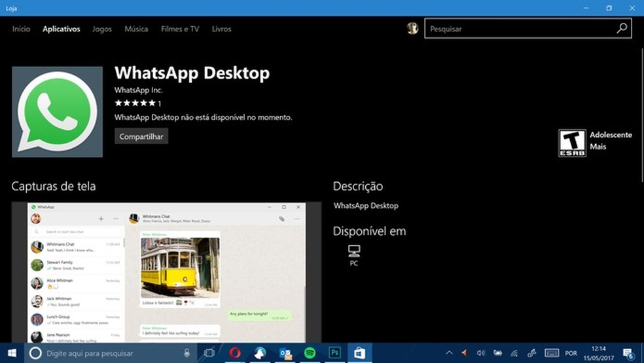Click the 'WhatsApp Desktop' description text

tap(366, 206)
